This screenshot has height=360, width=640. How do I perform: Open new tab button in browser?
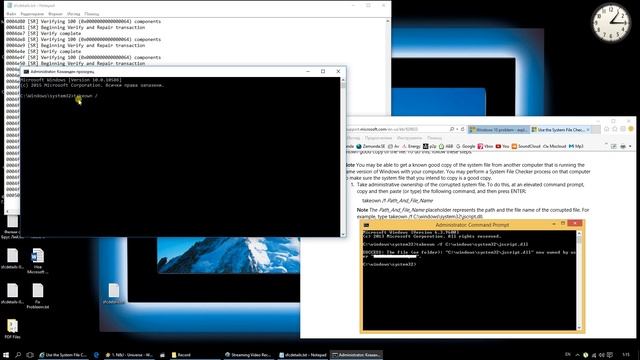point(596,130)
